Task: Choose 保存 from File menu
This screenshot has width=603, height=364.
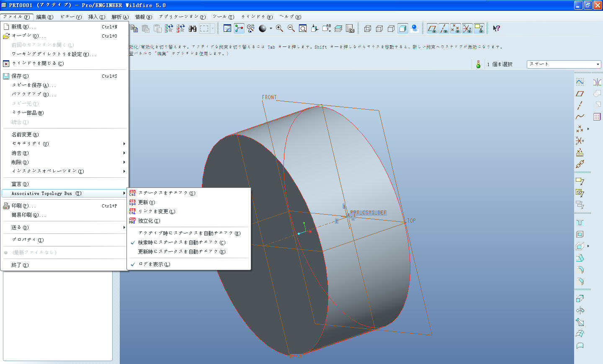Action: click(x=64, y=76)
